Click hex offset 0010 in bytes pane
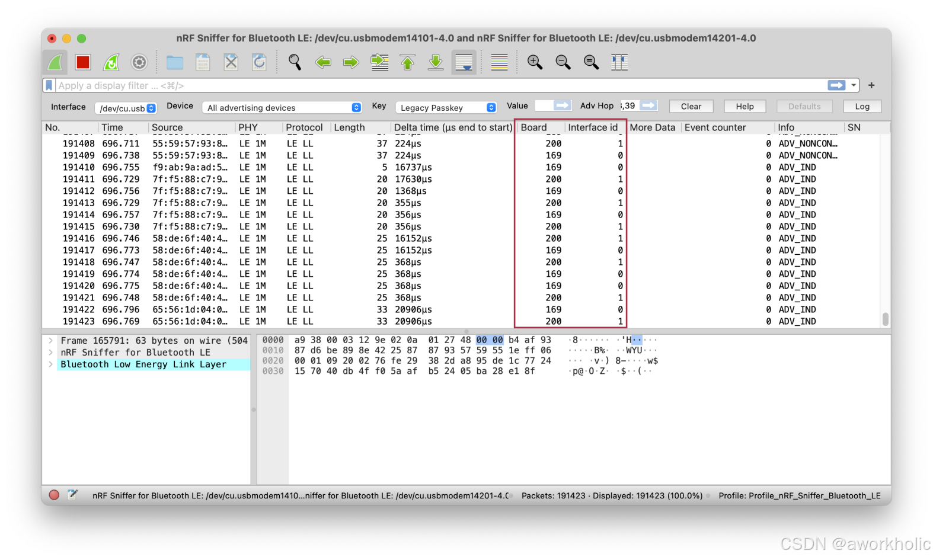 tap(273, 350)
